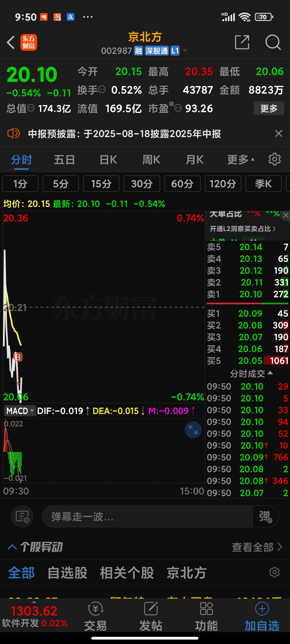This screenshot has width=290, height=644.
Task: Open the Functions icon at bottom
Action: pyautogui.click(x=206, y=616)
